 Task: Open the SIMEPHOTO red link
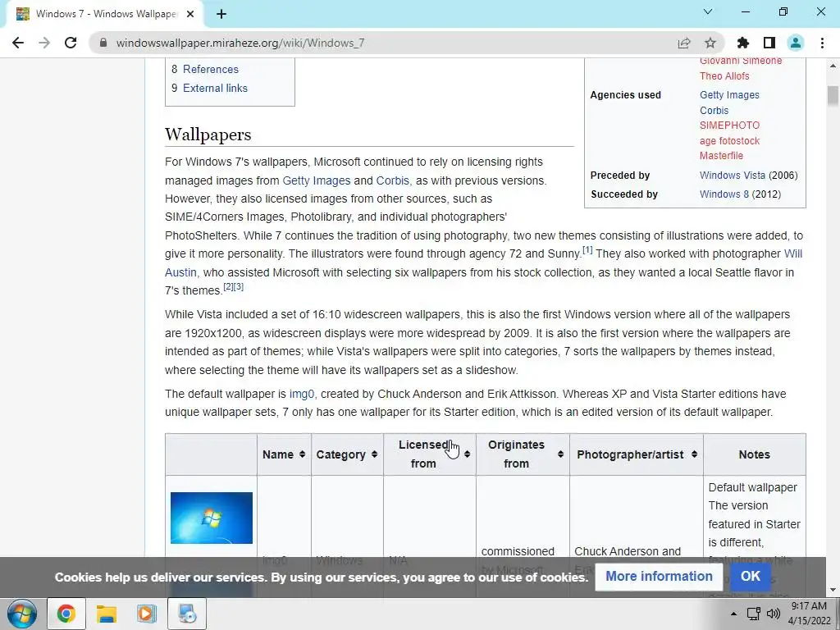tap(729, 126)
